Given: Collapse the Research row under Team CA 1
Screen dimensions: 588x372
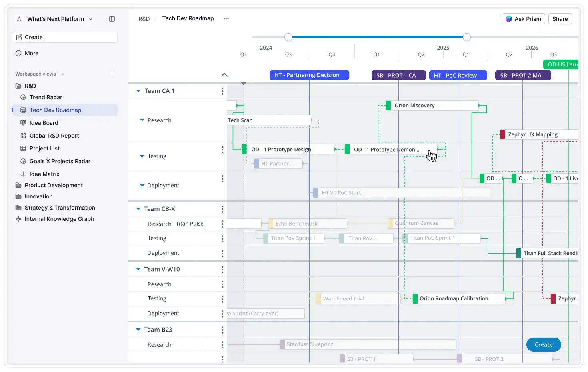Looking at the screenshot, I should [142, 120].
